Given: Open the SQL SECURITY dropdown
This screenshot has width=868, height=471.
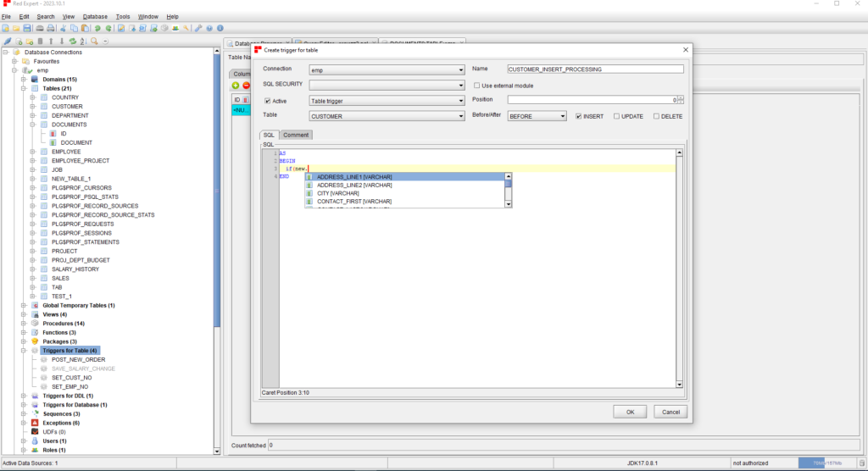Looking at the screenshot, I should (387, 86).
